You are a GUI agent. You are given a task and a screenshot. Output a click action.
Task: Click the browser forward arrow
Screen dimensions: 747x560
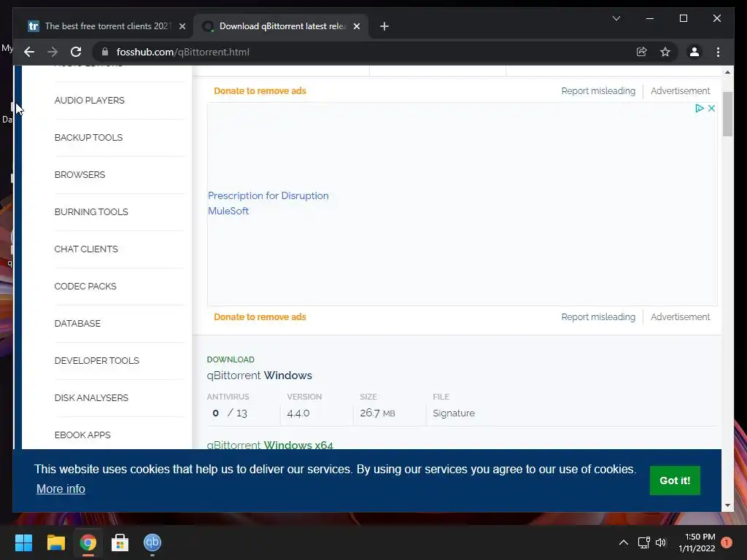(53, 52)
